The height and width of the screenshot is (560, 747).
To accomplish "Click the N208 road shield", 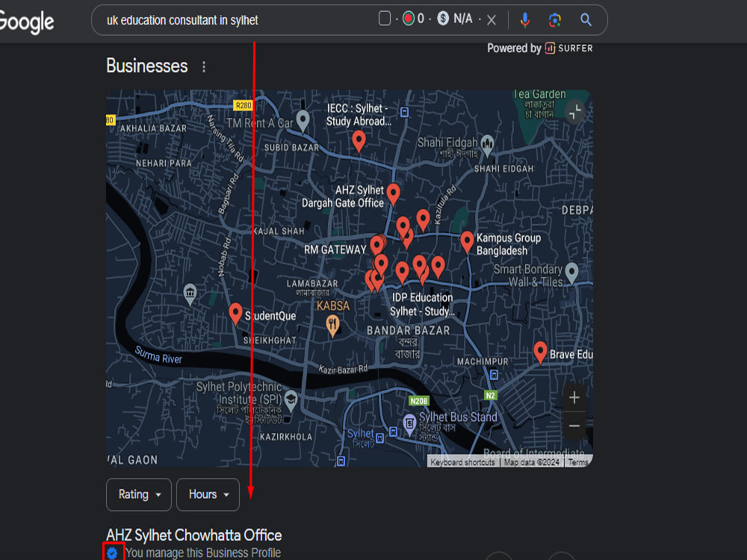I will tap(419, 401).
